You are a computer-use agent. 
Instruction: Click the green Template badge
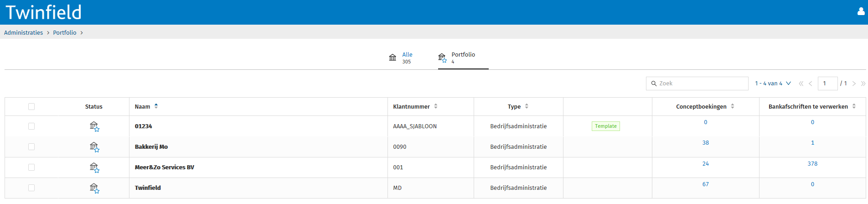[x=606, y=126]
